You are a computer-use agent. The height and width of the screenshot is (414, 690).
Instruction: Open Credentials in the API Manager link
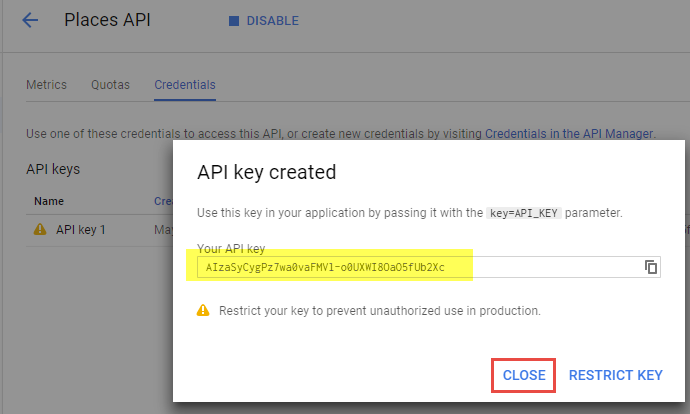click(x=569, y=134)
